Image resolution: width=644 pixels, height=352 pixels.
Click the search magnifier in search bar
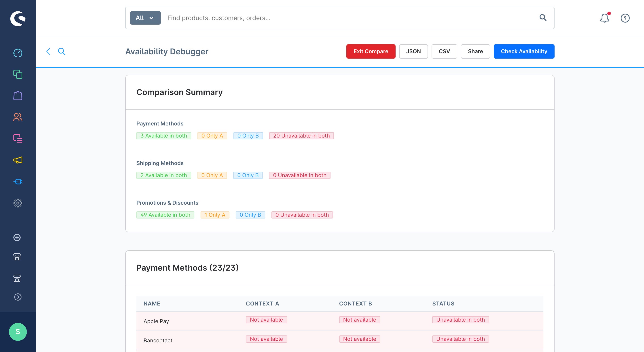coord(543,17)
